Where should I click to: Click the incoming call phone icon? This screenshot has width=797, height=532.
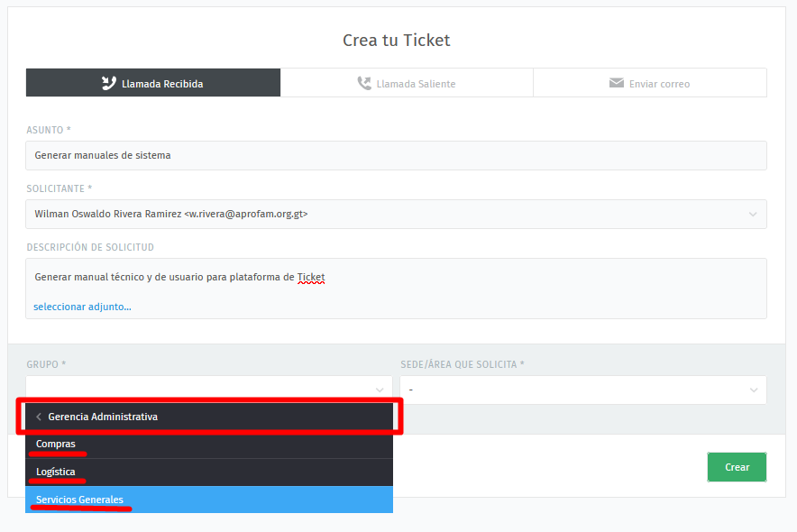coord(109,83)
